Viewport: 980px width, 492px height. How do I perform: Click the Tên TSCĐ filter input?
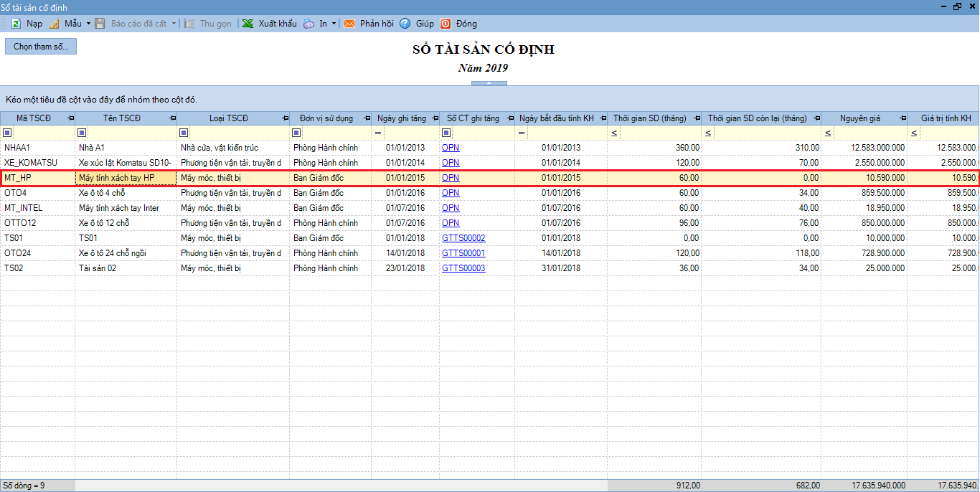[x=132, y=133]
